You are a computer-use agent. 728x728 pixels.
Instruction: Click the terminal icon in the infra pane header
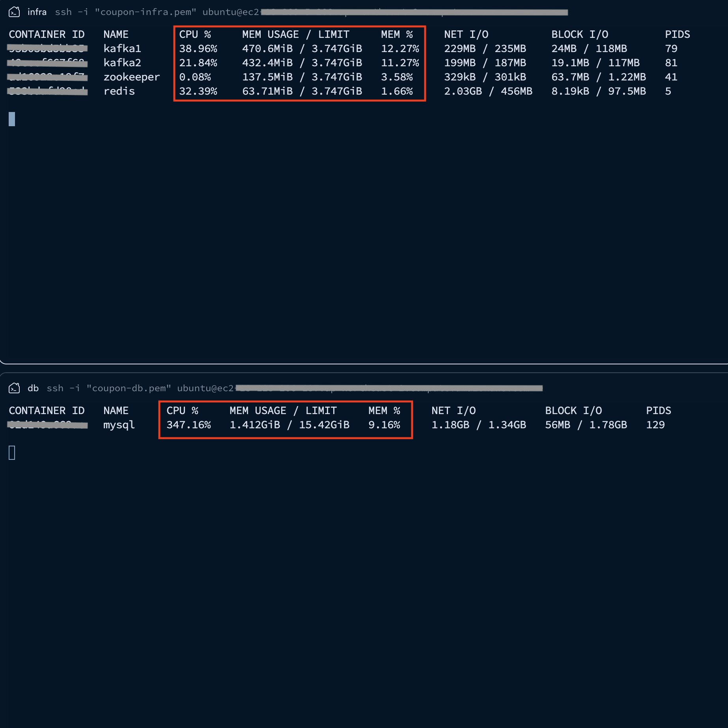[14, 12]
